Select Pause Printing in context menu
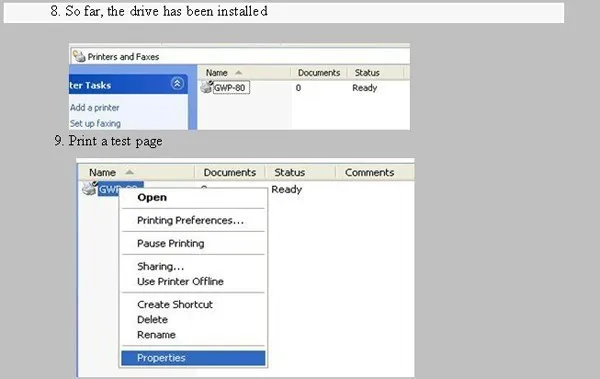This screenshot has height=379, width=600. (171, 243)
